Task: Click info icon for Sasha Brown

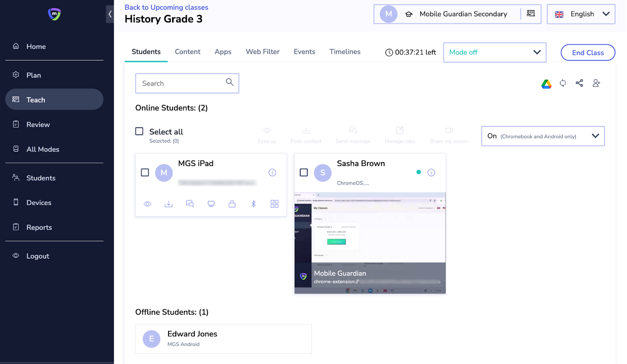Action: click(431, 173)
